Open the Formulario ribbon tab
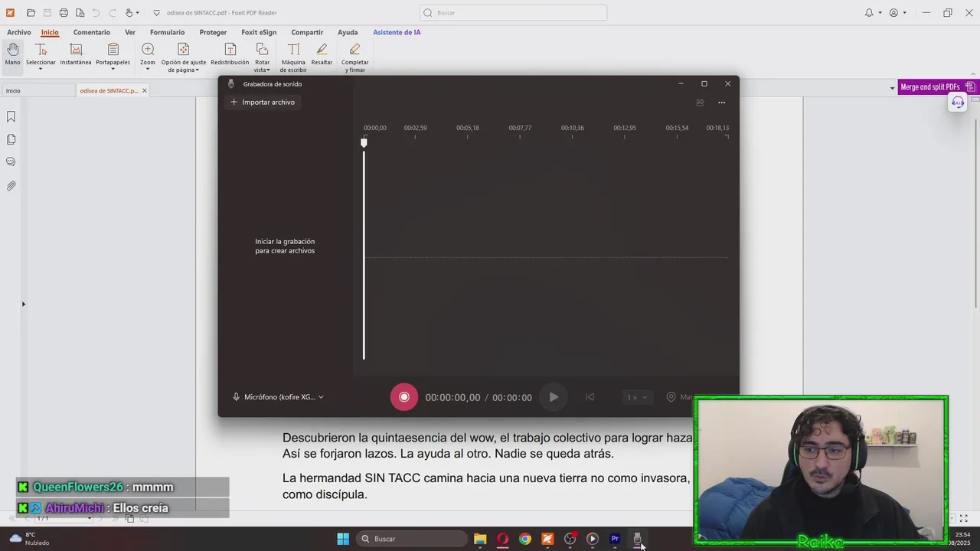980x551 pixels. tap(167, 32)
